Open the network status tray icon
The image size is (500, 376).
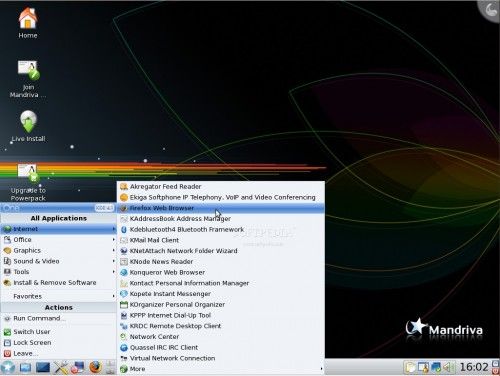coord(436,367)
